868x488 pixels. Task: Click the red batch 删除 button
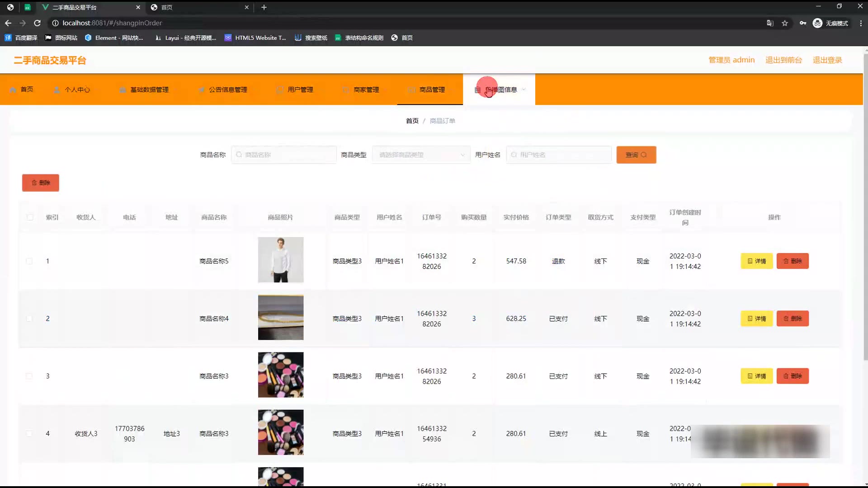[x=41, y=183]
